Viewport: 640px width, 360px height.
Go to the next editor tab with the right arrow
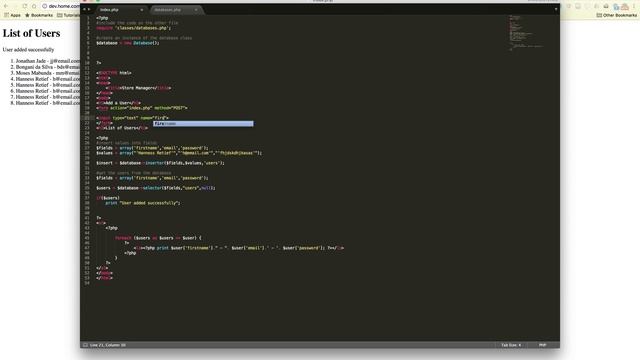[89, 9]
